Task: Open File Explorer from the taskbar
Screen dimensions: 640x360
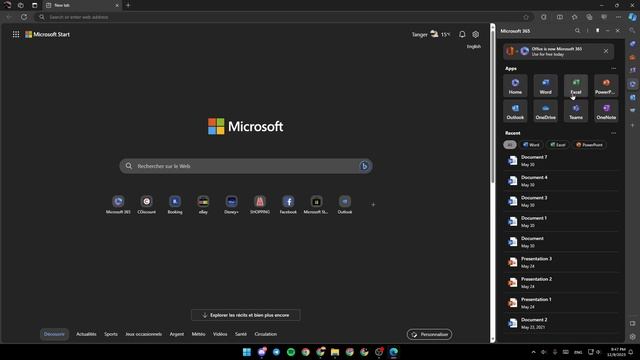Action: (335, 352)
